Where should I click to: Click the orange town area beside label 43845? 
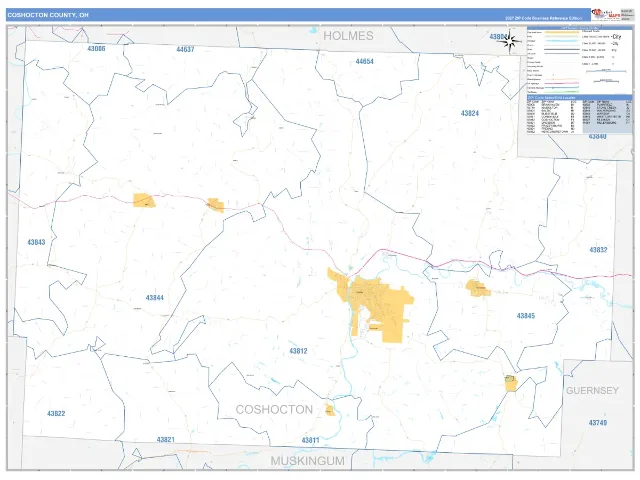[x=478, y=288]
